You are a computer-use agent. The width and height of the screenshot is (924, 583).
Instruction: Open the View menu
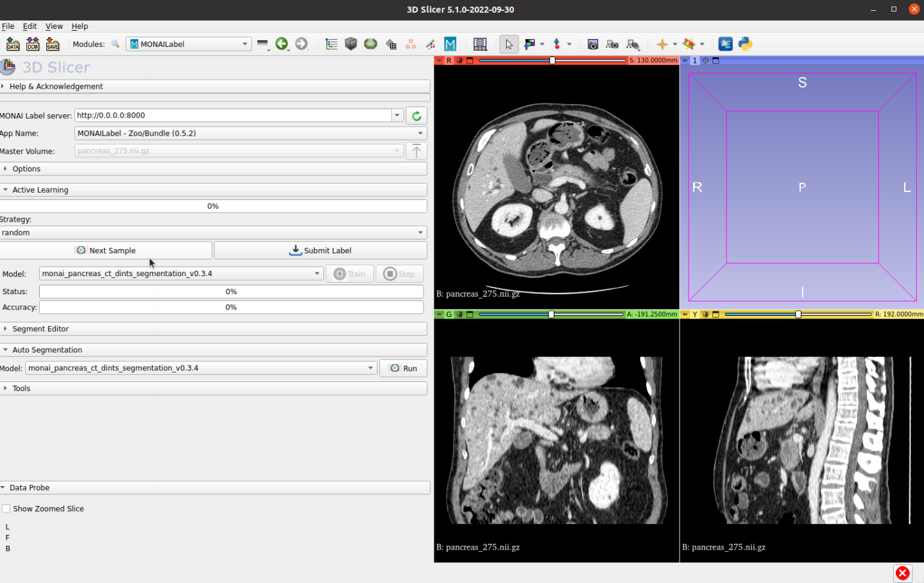[x=54, y=26]
